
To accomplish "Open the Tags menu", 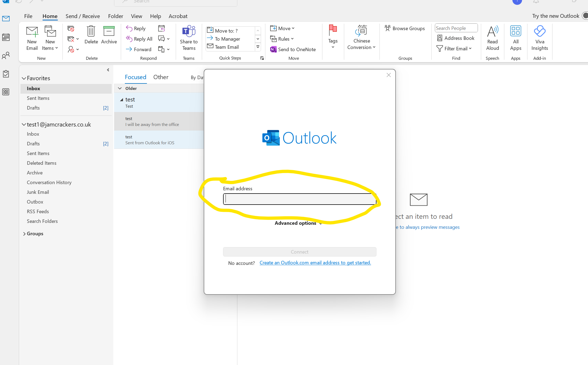I will [x=333, y=38].
